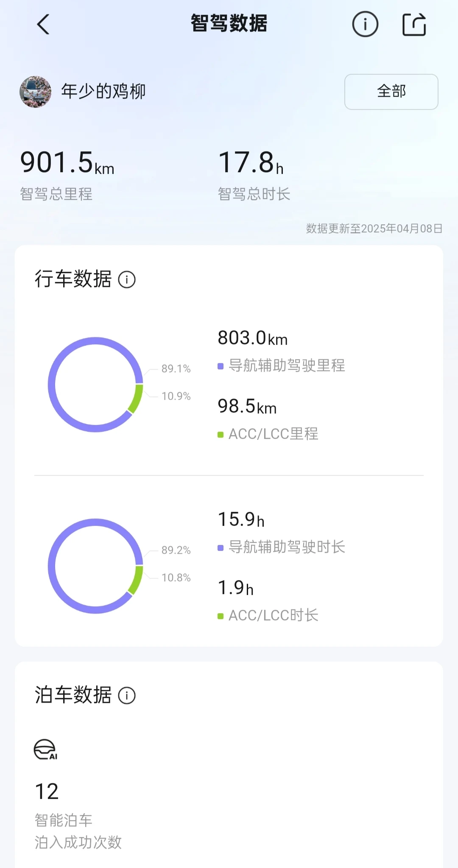Tap the 17.8 h total duration figure
This screenshot has height=868, width=458.
pyautogui.click(x=251, y=163)
